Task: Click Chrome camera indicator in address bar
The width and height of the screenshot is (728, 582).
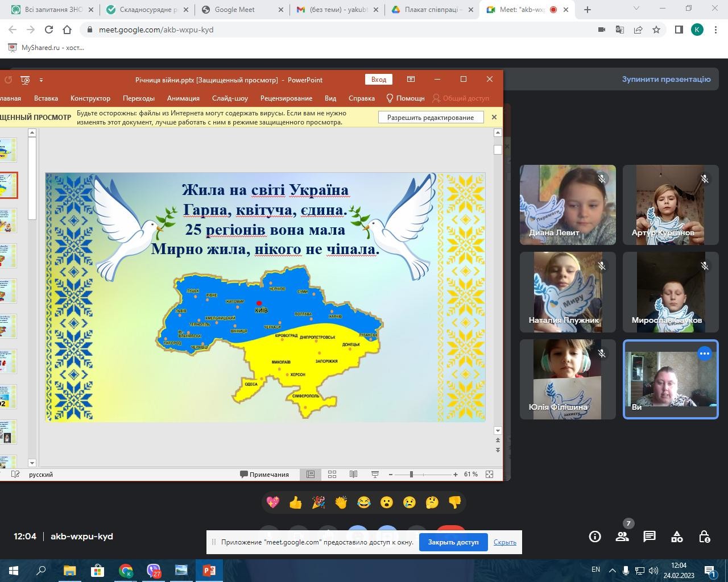Action: coord(602,30)
